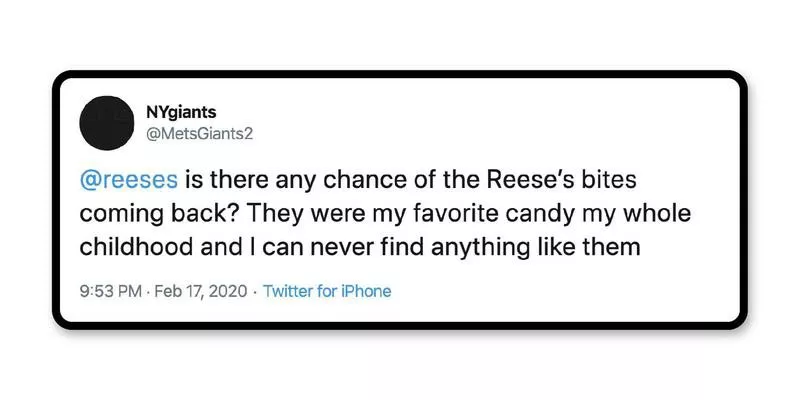Click the @MetsGiants2 handle
Viewport: 800px width, 400px height.
[x=203, y=138]
